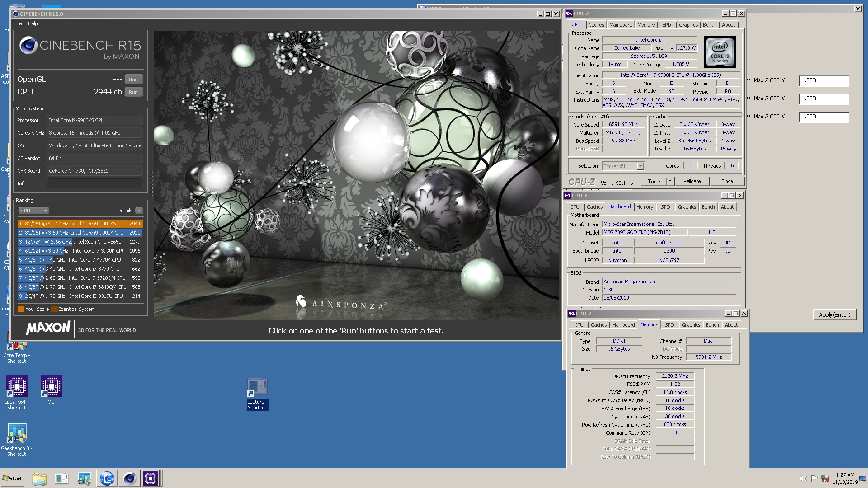Click Apply(Enter) button in background window
Viewport: 868px width, 488px height.
[x=835, y=315]
